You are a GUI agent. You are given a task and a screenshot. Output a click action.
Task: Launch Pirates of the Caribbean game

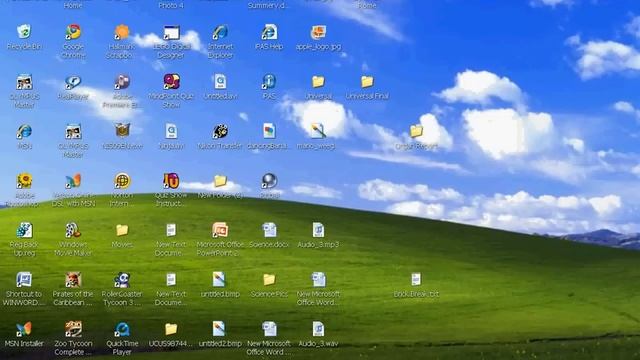tap(73, 280)
